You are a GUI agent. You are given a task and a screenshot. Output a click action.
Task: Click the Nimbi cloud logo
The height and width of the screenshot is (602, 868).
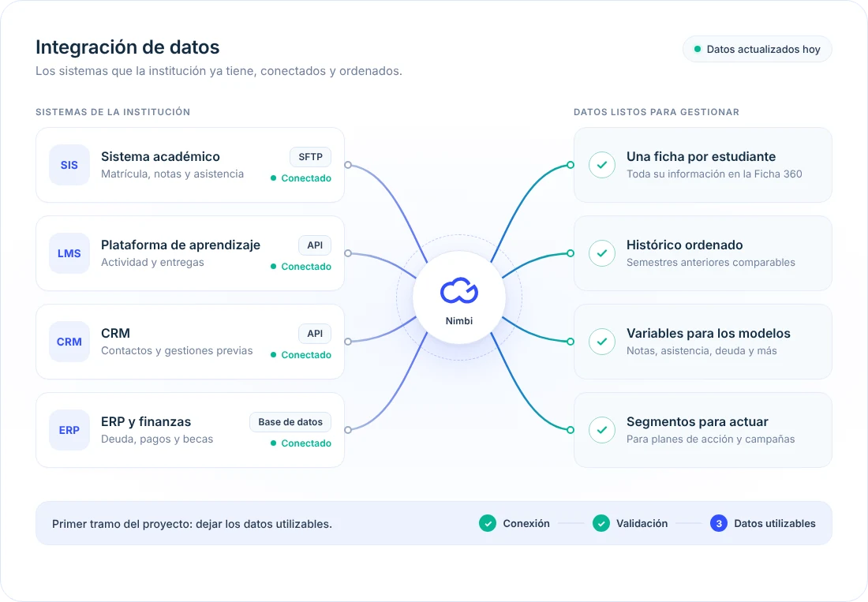(x=459, y=290)
